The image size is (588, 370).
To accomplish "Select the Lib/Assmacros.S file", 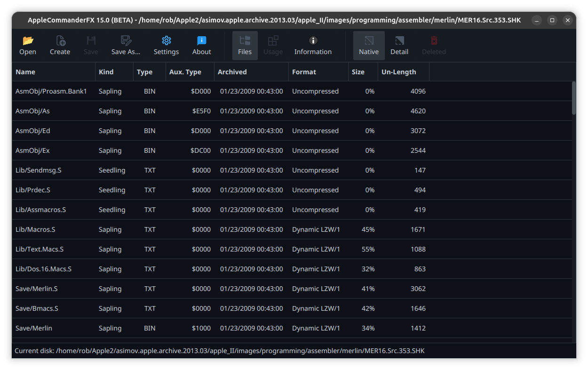I will (x=292, y=210).
